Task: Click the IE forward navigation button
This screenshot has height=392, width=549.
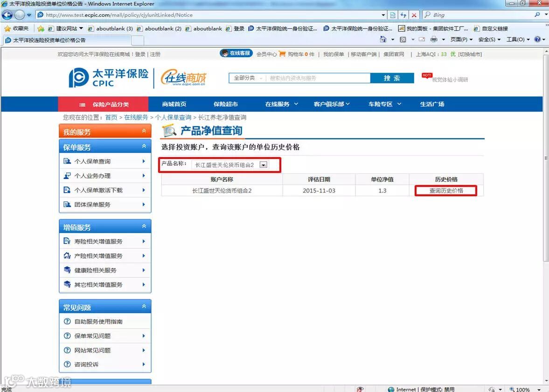Action: (x=20, y=15)
